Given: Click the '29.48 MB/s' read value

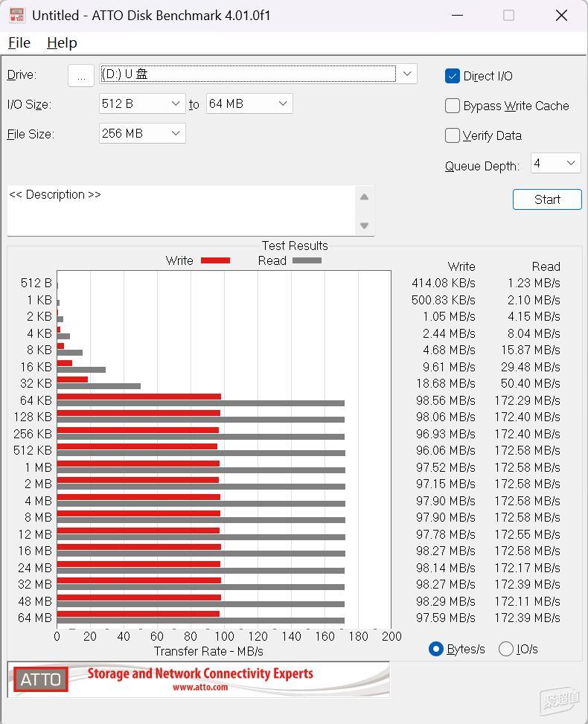Looking at the screenshot, I should click(x=530, y=367).
